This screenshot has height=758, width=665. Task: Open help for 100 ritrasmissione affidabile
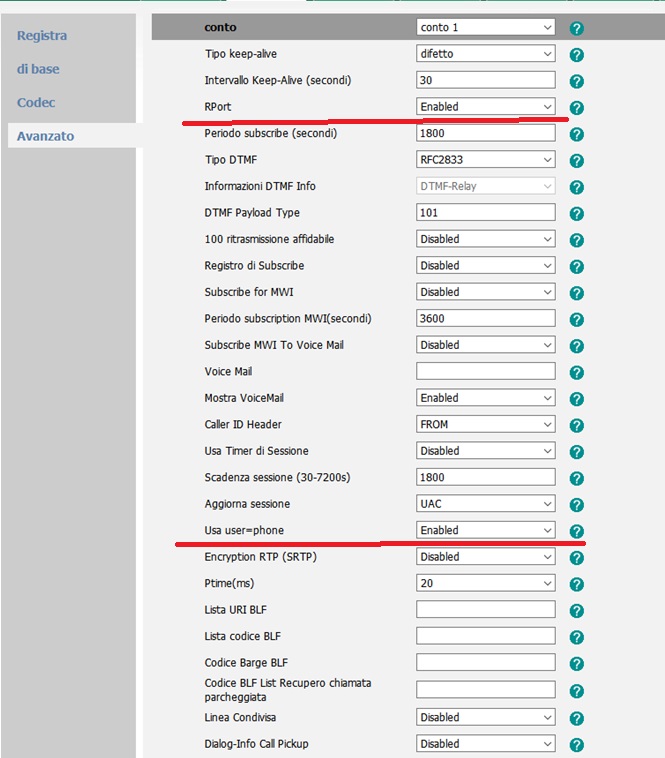click(x=576, y=240)
